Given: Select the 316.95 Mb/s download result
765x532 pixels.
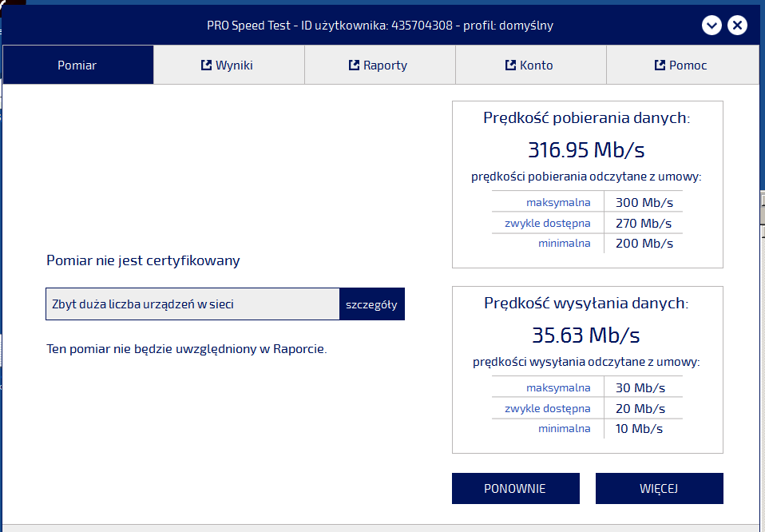Looking at the screenshot, I should pyautogui.click(x=586, y=149).
